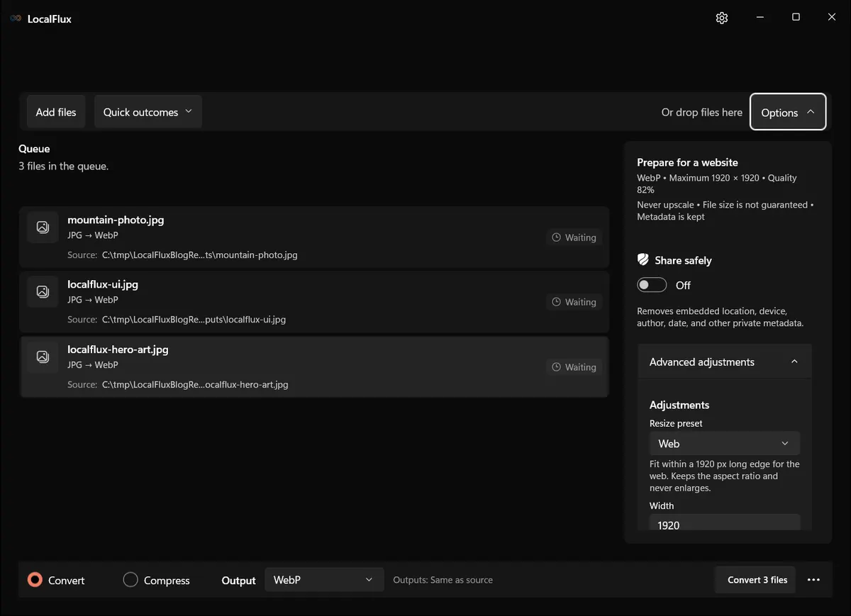Click the image icon for mountain-photo.jpg
The image size is (851, 616).
tap(43, 227)
